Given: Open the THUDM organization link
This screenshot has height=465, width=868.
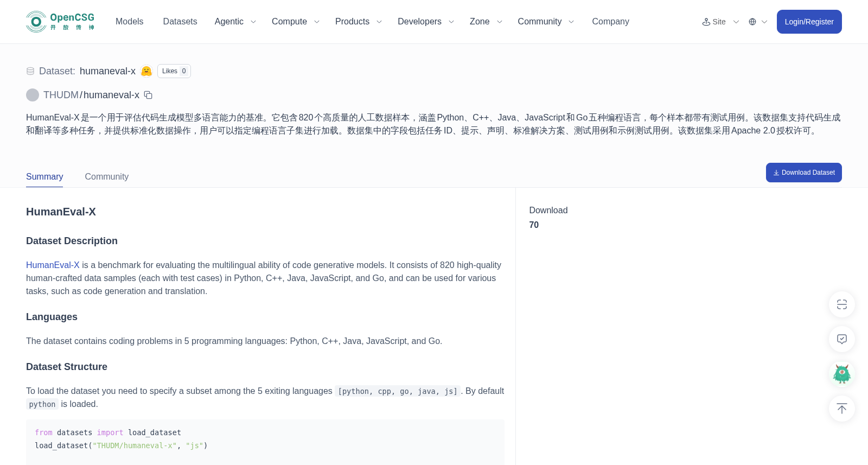Looking at the screenshot, I should (61, 95).
